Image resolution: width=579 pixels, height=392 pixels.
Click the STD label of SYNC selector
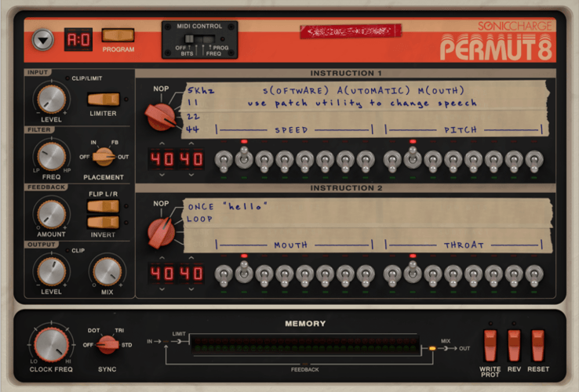126,345
